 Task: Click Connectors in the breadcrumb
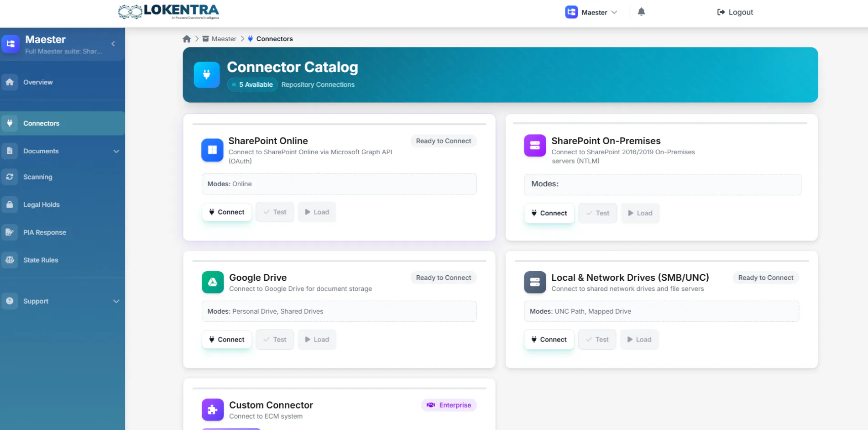pyautogui.click(x=270, y=39)
